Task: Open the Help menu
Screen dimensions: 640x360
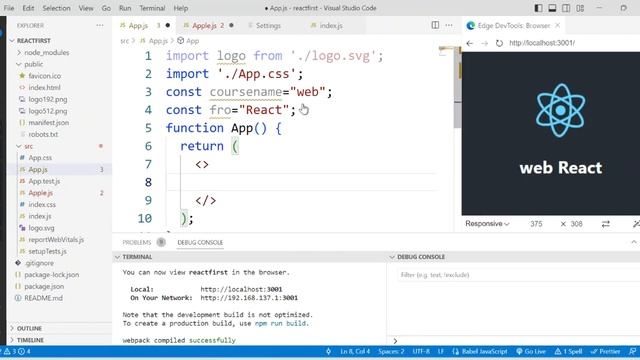Action: 181,8
